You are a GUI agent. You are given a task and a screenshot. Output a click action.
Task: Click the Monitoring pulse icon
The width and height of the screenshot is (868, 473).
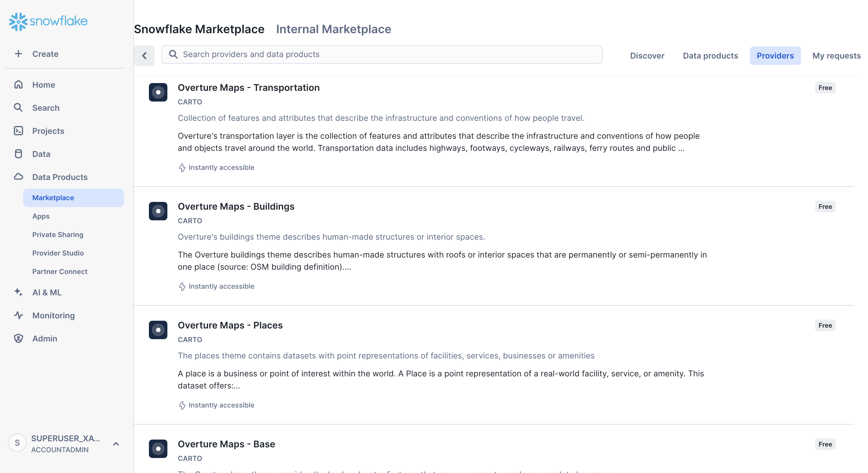18,315
